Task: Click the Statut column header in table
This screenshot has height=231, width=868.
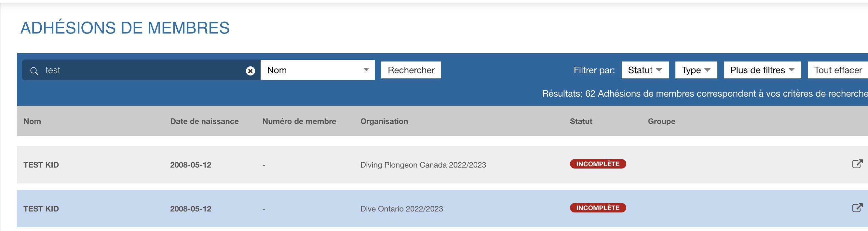Action: click(581, 121)
